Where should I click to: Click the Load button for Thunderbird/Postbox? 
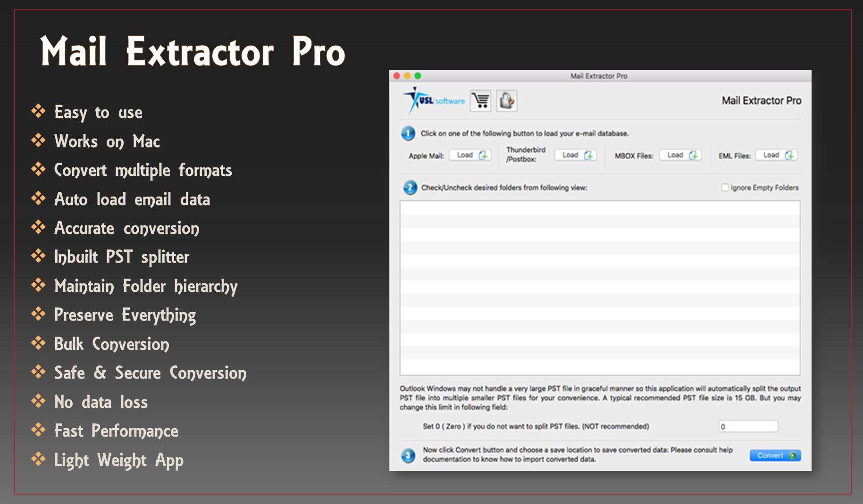[x=571, y=155]
